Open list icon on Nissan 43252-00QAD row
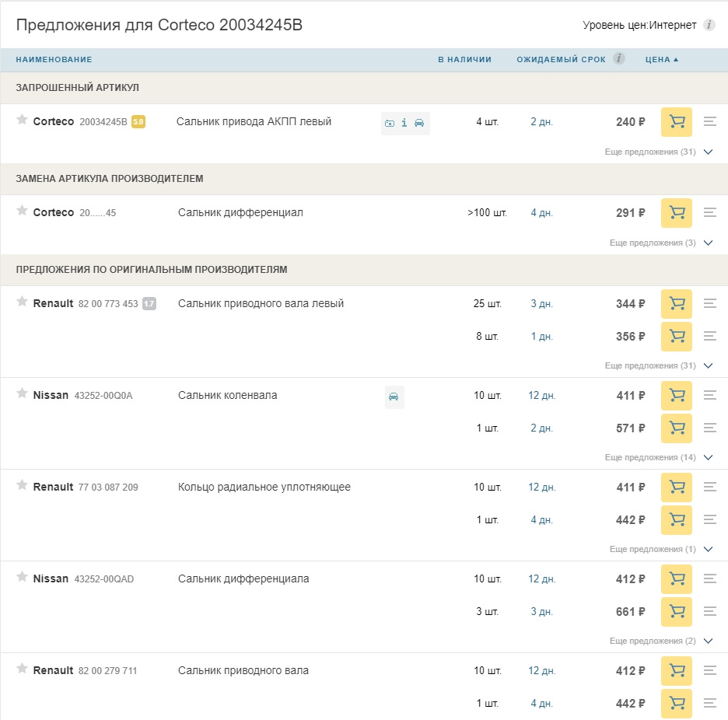 [x=709, y=579]
